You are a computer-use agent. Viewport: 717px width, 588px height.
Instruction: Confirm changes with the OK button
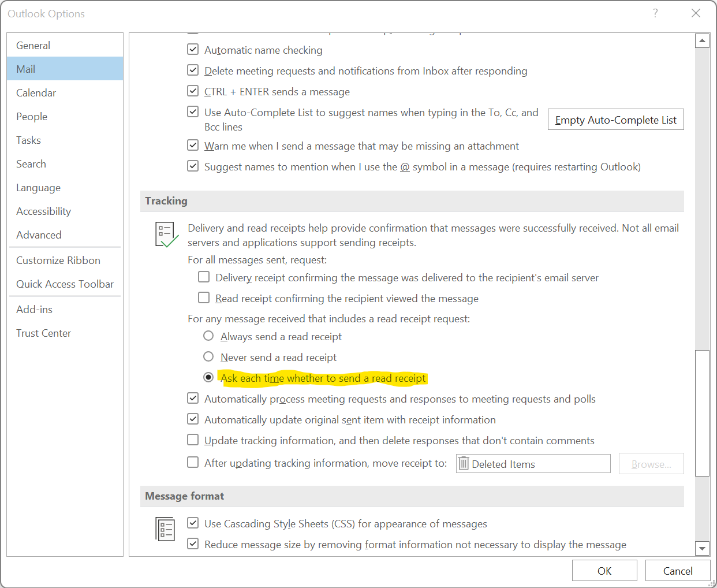(x=604, y=571)
